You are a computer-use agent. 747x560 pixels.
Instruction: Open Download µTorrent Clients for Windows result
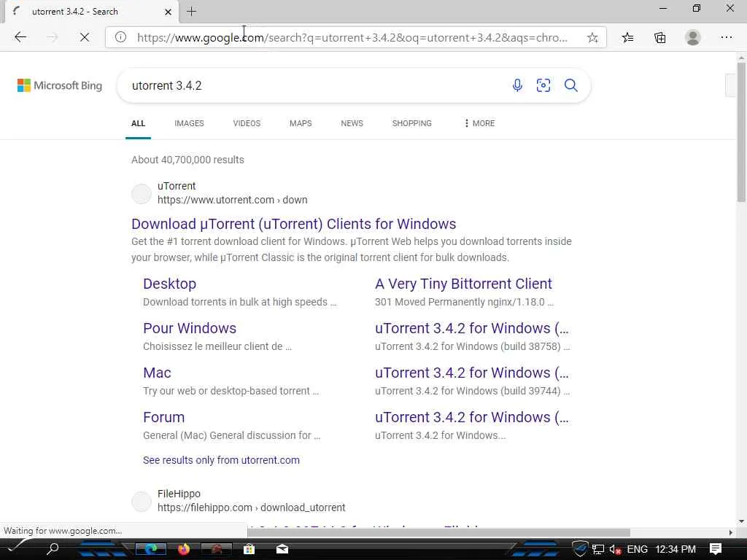click(x=293, y=224)
